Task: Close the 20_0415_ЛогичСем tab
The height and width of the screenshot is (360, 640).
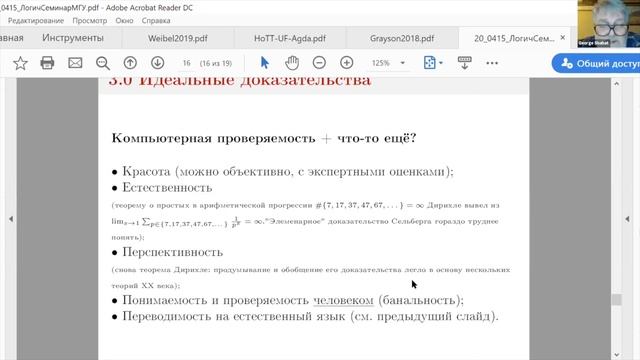Action: [563, 38]
